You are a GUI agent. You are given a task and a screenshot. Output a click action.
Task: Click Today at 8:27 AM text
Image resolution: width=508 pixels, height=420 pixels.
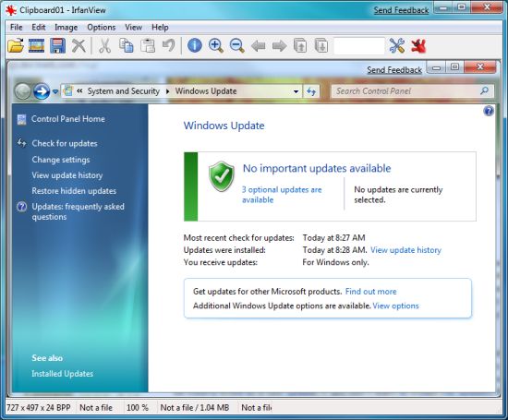[333, 237]
